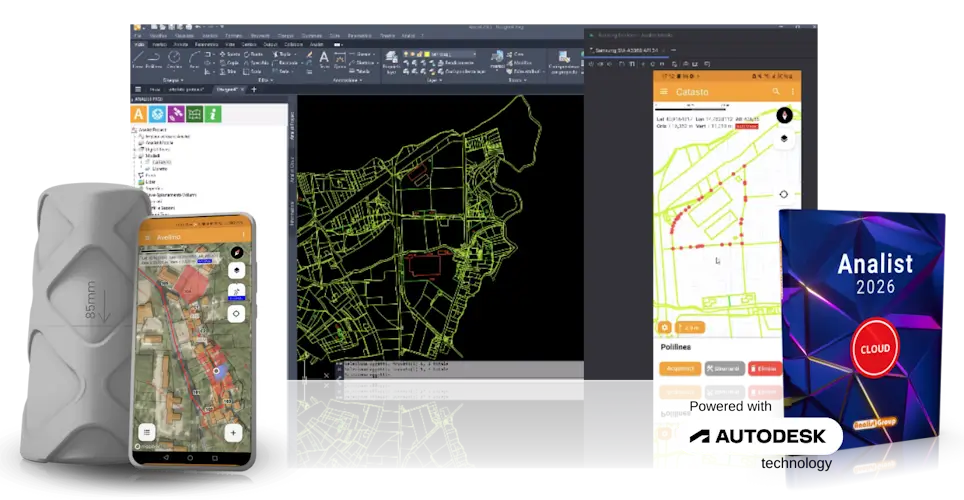This screenshot has width=964, height=500.
Task: Click the Stira (stretch) command
Action: coord(229,71)
